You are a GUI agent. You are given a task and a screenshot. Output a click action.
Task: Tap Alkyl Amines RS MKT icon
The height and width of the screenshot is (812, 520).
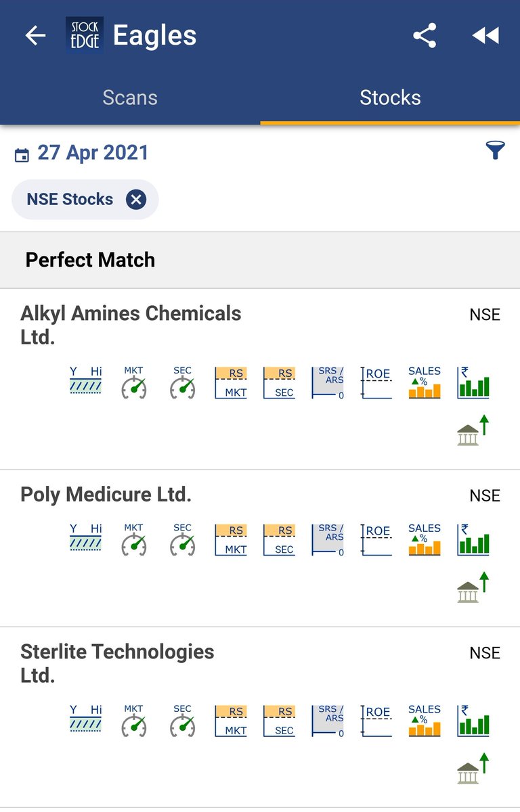pyautogui.click(x=231, y=382)
